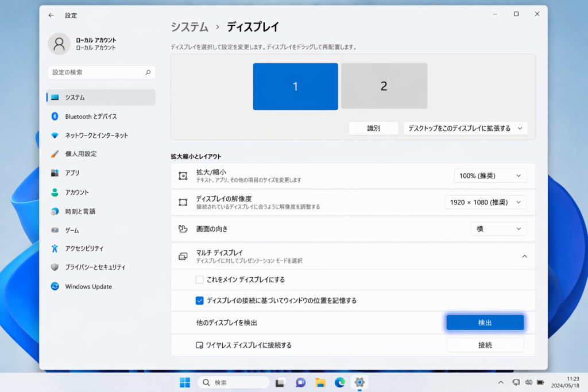Image resolution: width=588 pixels, height=392 pixels.
Task: Open File Explorer from taskbar
Action: 320,382
